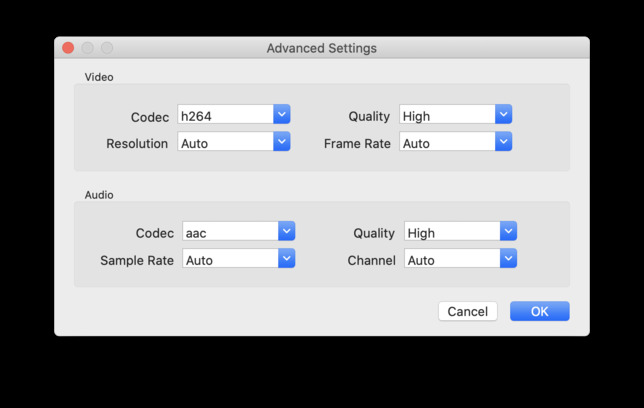Expand the Video Quality dropdown arrow
Image resolution: width=644 pixels, height=408 pixels.
pos(503,115)
